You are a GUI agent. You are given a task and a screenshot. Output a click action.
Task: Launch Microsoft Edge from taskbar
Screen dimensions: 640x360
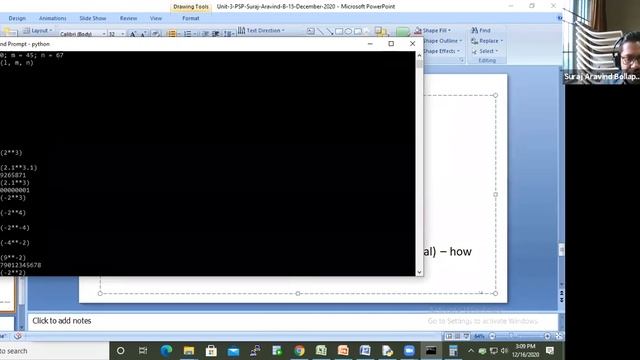tap(166, 351)
